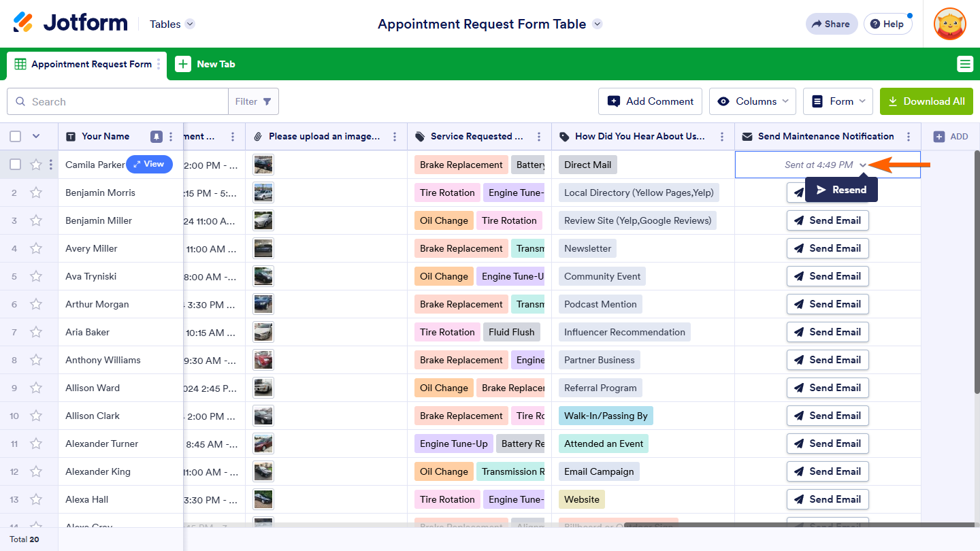Open car image thumbnail in Benjamin Morris row
This screenshot has height=551, width=980.
pos(263,193)
